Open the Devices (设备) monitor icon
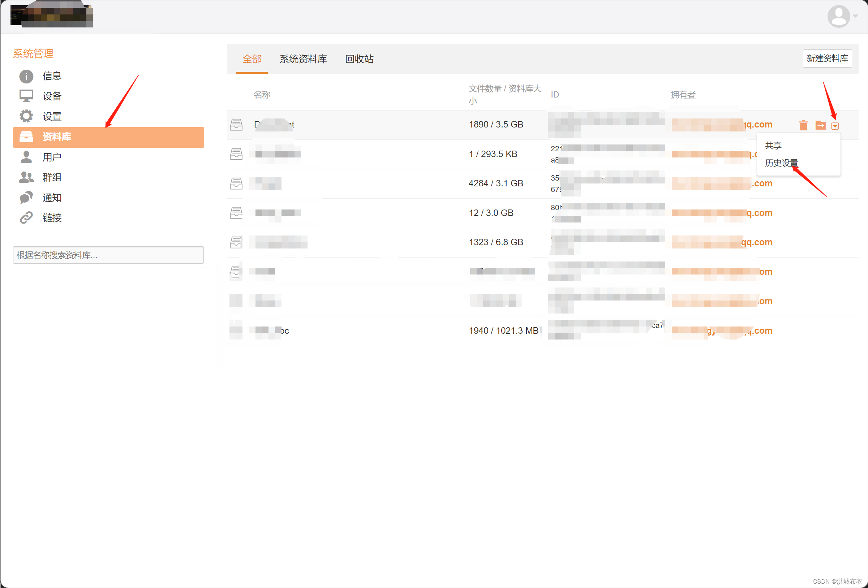 [26, 96]
